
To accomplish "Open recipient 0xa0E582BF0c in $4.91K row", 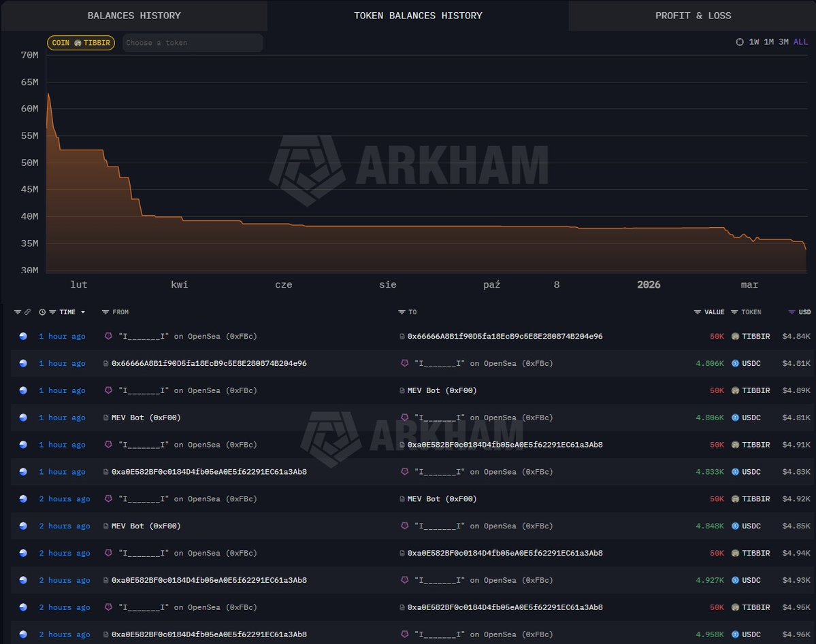I will point(505,445).
